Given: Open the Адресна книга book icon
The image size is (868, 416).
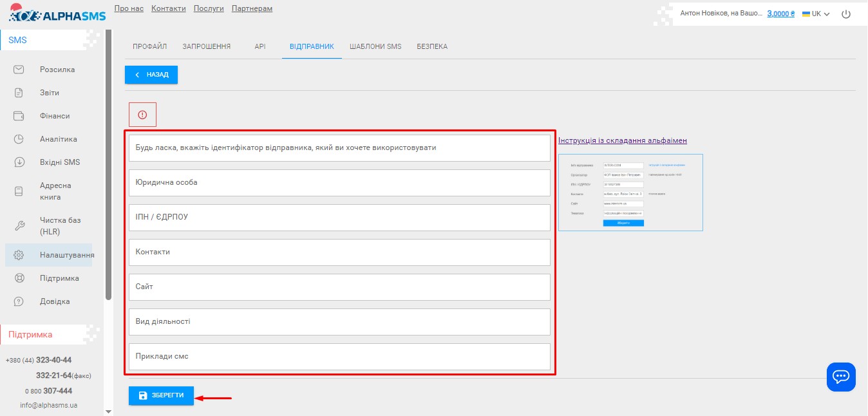Looking at the screenshot, I should 19,191.
